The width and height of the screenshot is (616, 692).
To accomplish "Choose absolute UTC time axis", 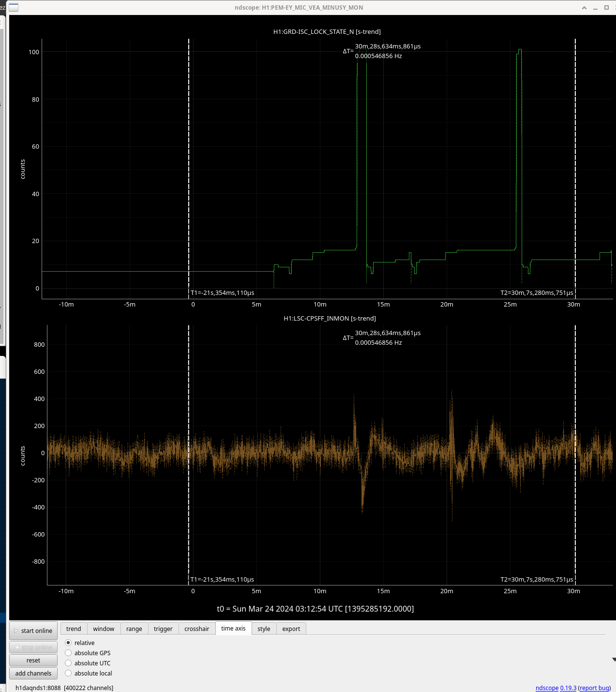I will 68,663.
